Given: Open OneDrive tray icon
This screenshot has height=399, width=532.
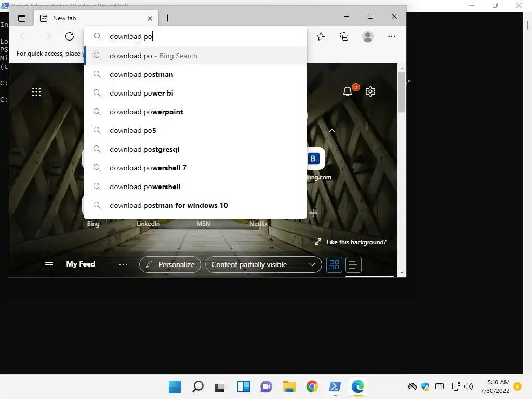Looking at the screenshot, I should (x=412, y=387).
